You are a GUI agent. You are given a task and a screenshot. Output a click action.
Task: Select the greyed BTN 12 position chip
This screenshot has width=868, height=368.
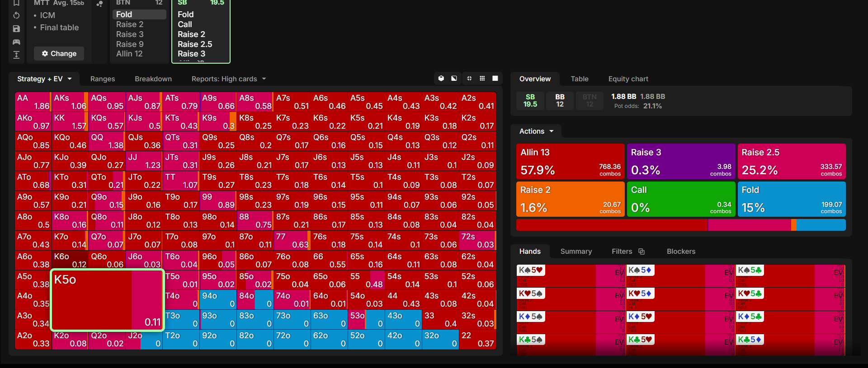tap(590, 101)
